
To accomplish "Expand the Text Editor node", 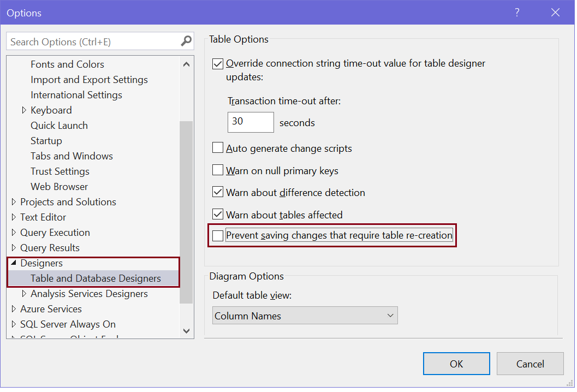I will pyautogui.click(x=14, y=217).
